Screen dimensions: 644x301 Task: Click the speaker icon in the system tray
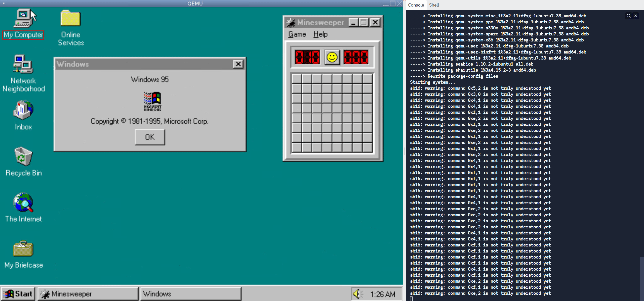[x=357, y=293]
